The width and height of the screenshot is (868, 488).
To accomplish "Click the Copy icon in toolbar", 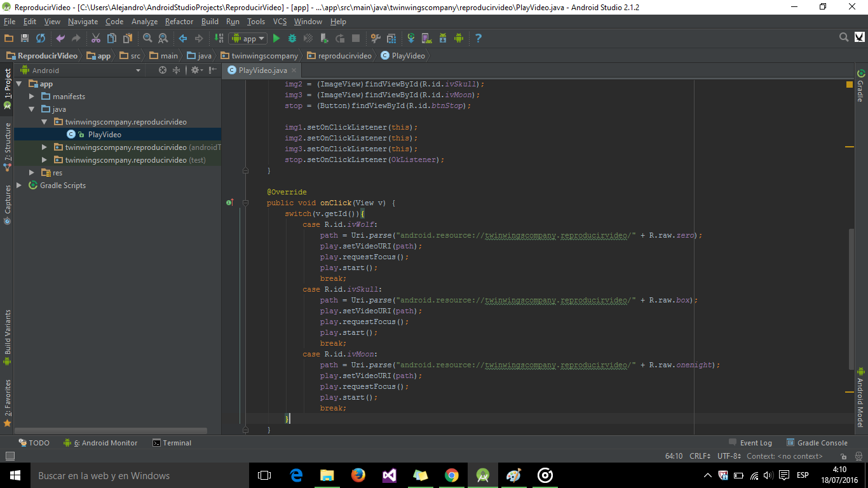I will pos(112,38).
